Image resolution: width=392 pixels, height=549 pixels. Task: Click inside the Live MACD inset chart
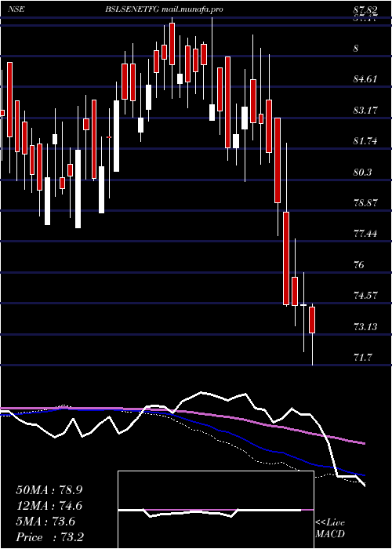(x=216, y=510)
